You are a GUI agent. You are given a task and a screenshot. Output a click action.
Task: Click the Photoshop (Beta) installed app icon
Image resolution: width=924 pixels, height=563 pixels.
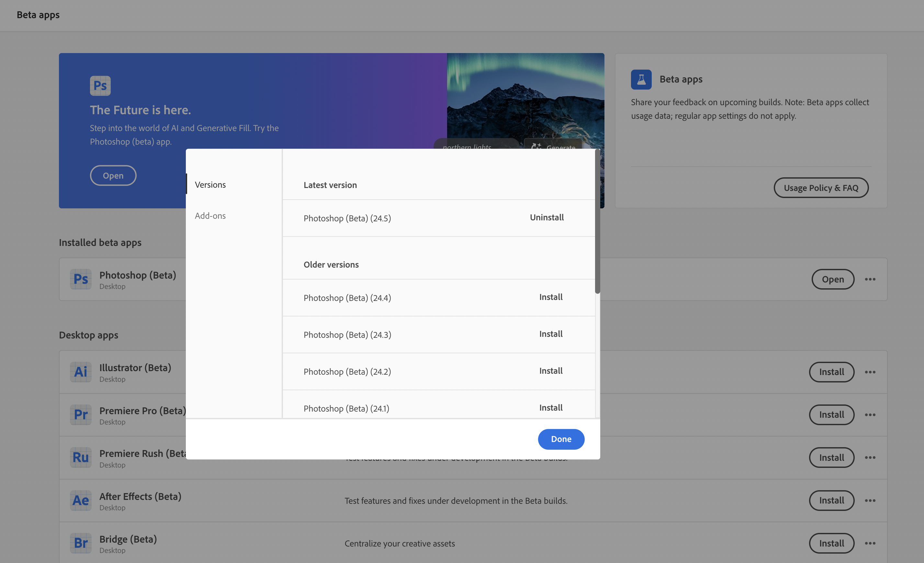pos(81,279)
